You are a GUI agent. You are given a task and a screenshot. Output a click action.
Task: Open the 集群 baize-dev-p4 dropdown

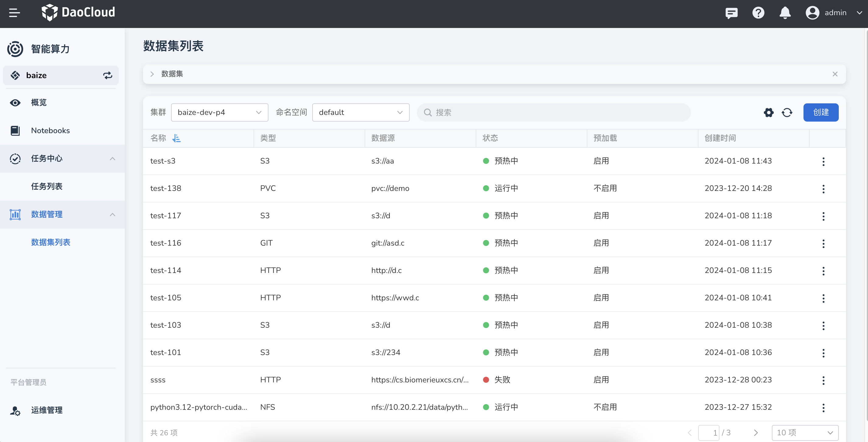point(219,112)
